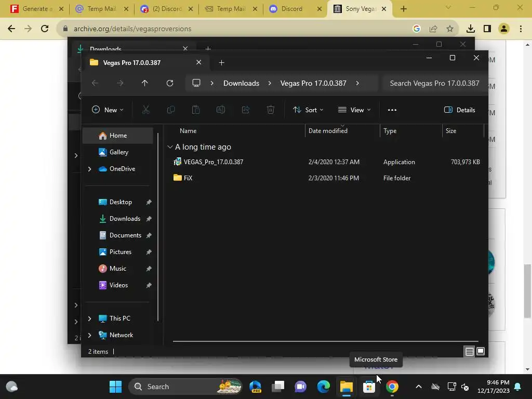Sort by the Type column header
532x399 pixels.
pyautogui.click(x=390, y=130)
